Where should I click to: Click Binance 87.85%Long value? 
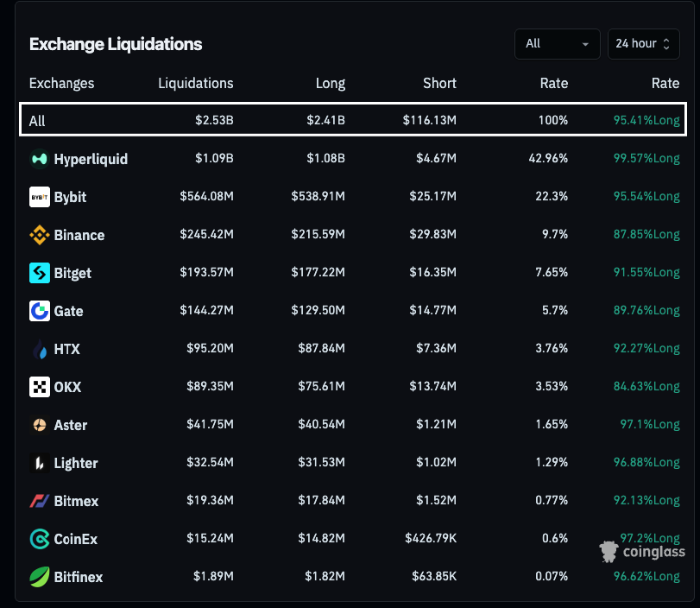tap(646, 234)
